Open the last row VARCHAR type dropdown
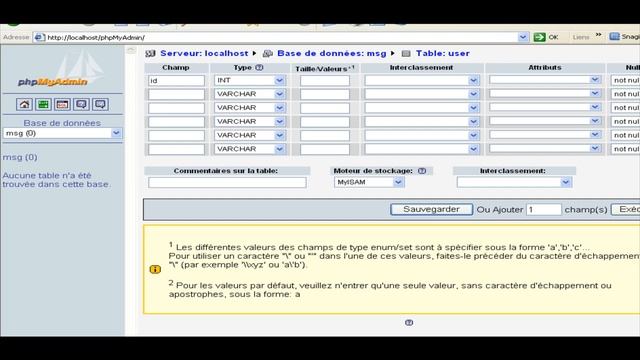Screen dimensions: 640x360 coord(249,149)
